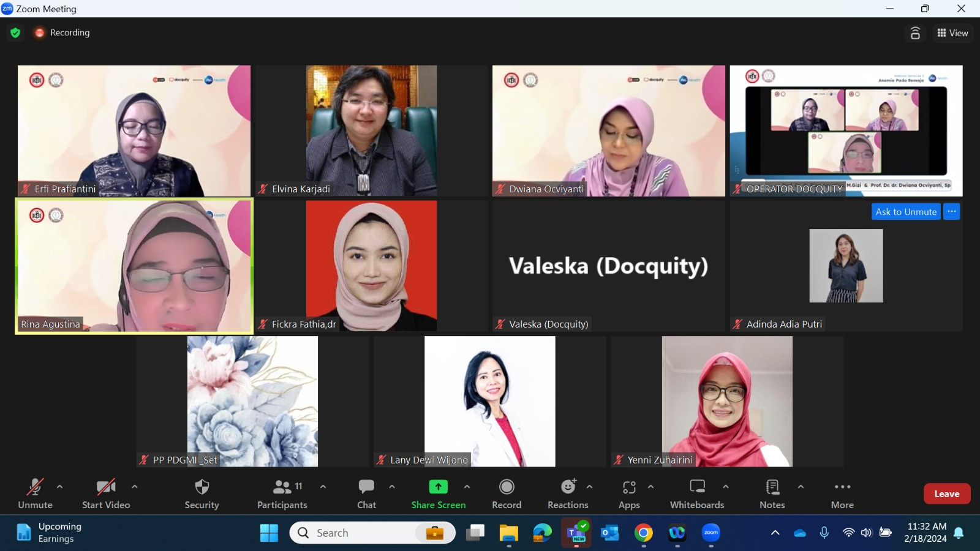Open Whiteboards from the toolbar
The width and height of the screenshot is (980, 551).
(x=697, y=494)
